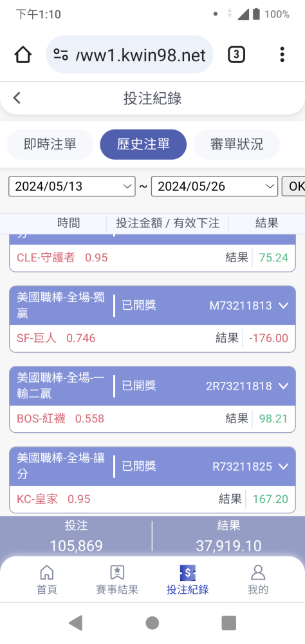
Task: Switch to the 即時注單 tab
Action: 50,144
